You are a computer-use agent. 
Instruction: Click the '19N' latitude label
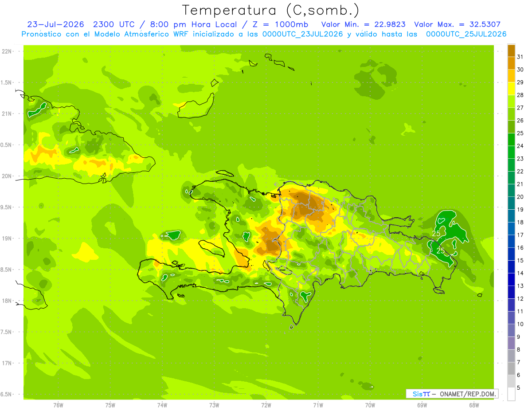point(7,238)
